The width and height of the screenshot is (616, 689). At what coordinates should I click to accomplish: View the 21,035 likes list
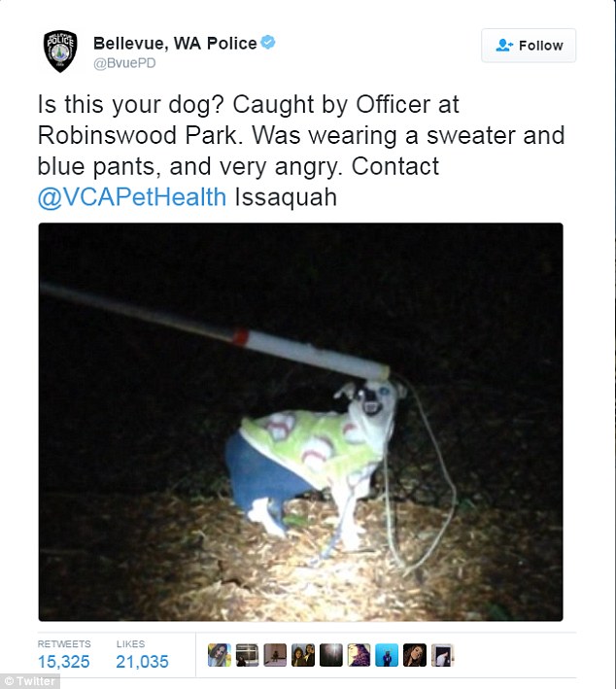click(142, 655)
